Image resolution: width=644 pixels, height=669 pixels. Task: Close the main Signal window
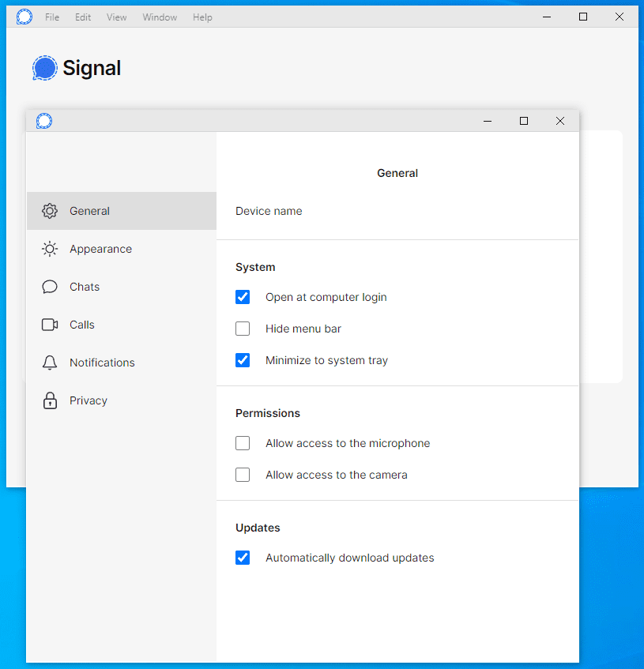coord(620,17)
